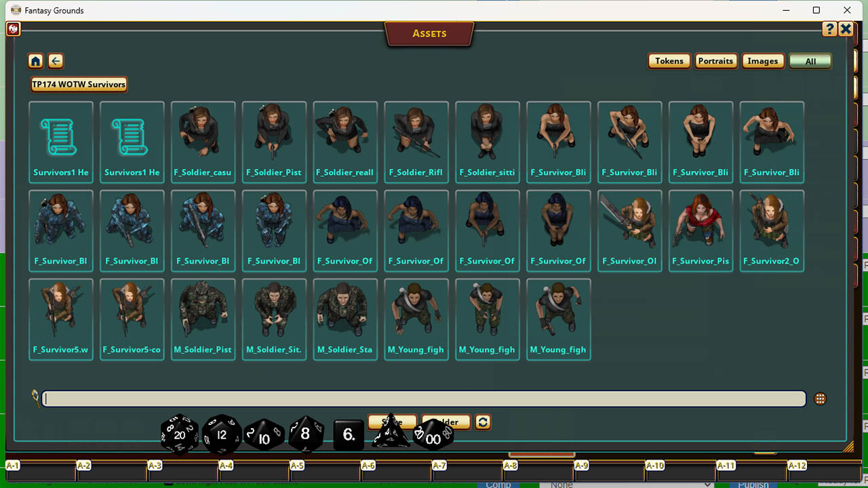Viewport: 868px width, 488px height.
Task: Filter assets by Images
Action: [763, 61]
